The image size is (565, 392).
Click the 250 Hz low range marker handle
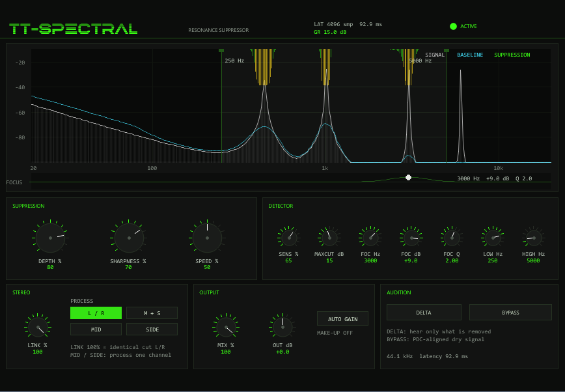(x=221, y=51)
